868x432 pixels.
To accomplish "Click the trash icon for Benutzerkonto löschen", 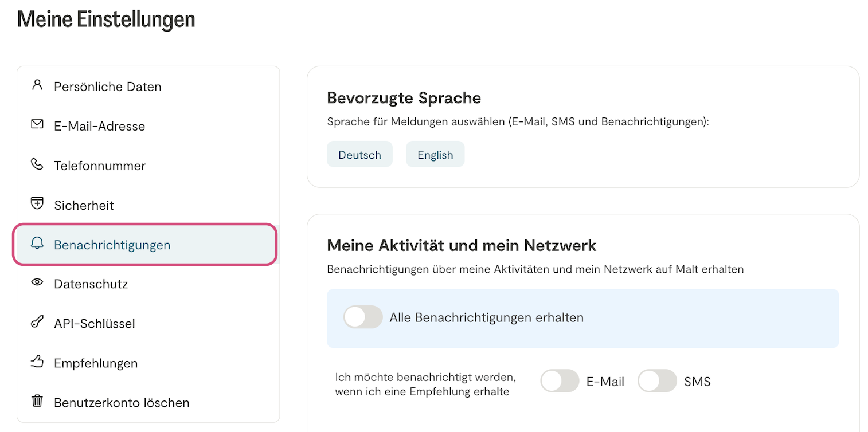I will [x=37, y=402].
